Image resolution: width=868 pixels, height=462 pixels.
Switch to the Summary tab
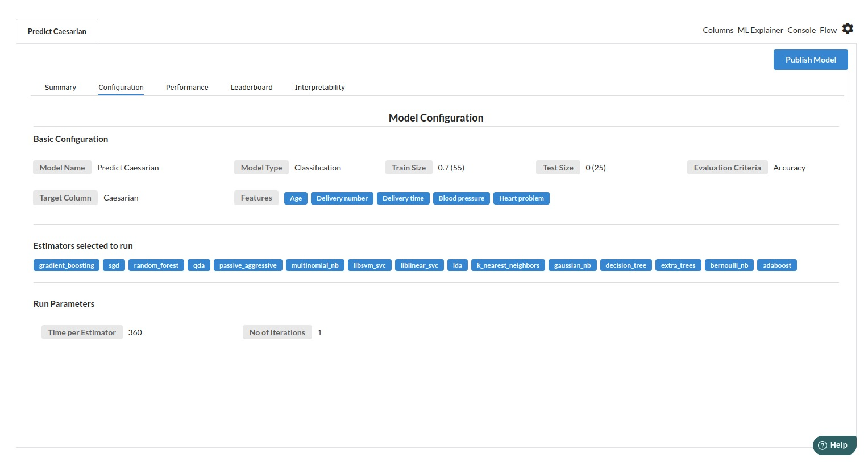(x=60, y=88)
